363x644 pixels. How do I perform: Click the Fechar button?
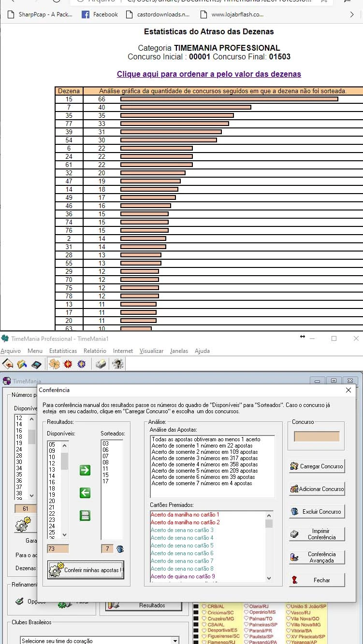click(317, 580)
